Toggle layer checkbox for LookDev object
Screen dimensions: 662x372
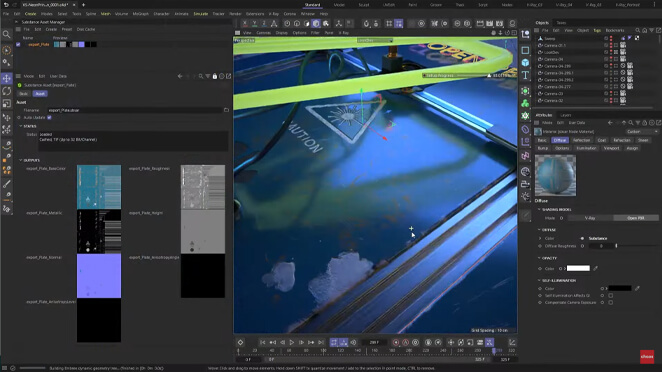coord(607,52)
